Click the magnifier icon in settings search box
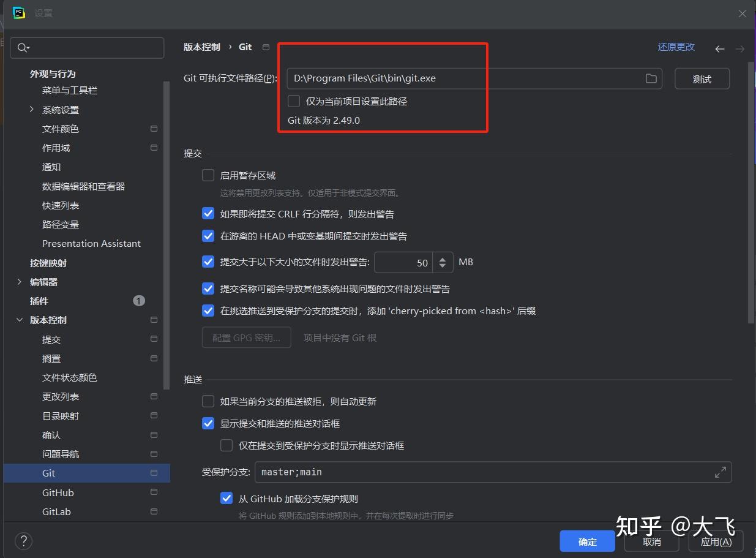 pyautogui.click(x=21, y=47)
